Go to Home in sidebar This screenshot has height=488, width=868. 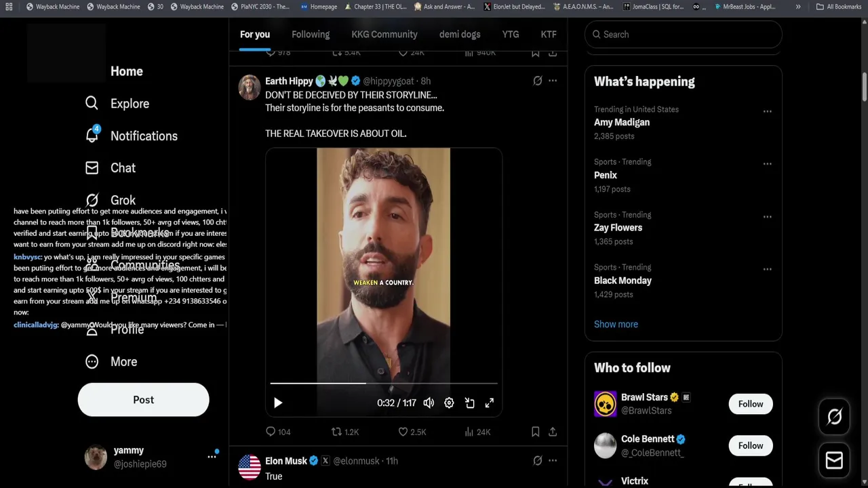(127, 71)
